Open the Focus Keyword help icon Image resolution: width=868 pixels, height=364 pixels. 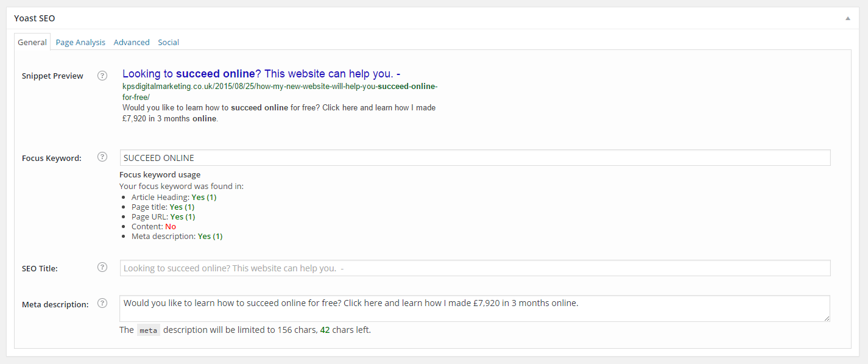coord(102,157)
